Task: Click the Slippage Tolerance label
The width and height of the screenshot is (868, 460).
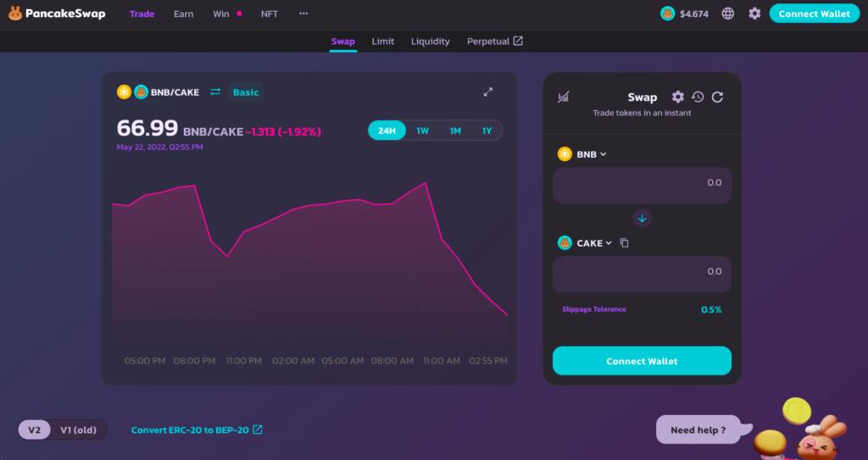Action: point(594,309)
